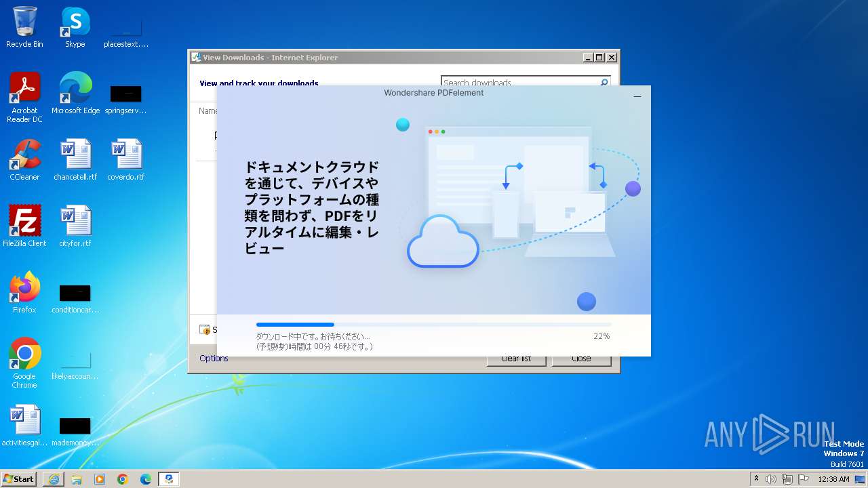The image size is (868, 488).
Task: Click the 12:38 AM taskbar clock
Action: coord(833,479)
